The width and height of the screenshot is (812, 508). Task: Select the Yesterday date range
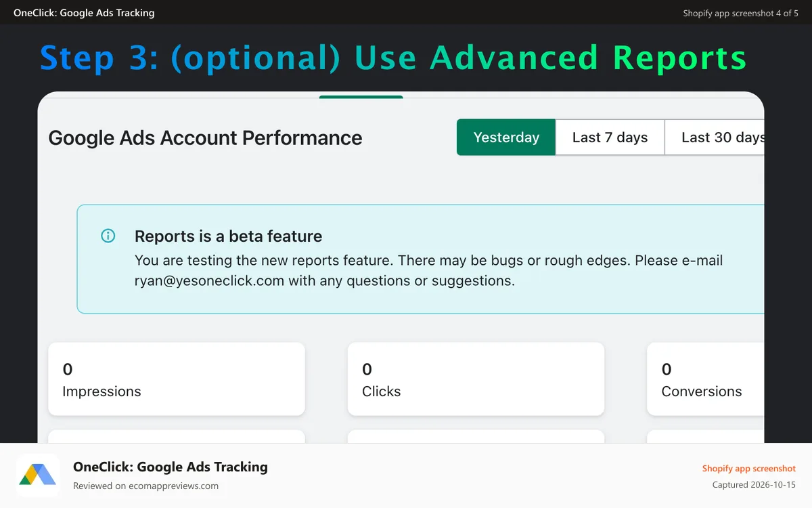pos(506,137)
